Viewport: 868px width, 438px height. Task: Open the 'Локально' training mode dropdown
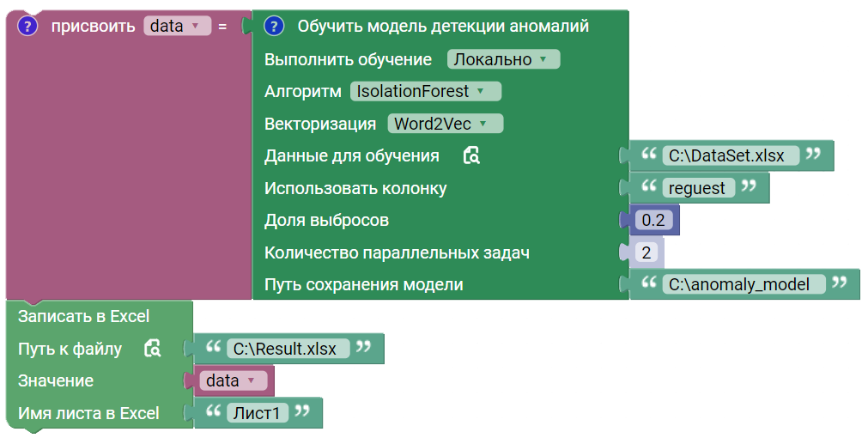(503, 59)
